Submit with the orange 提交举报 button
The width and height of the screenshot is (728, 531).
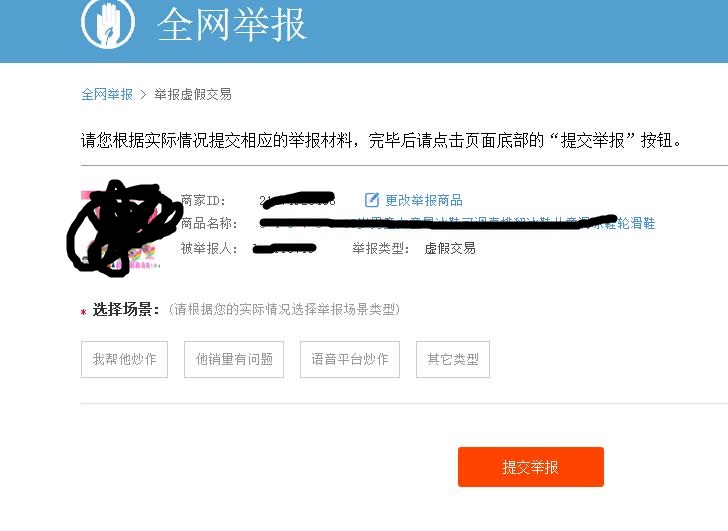[531, 467]
